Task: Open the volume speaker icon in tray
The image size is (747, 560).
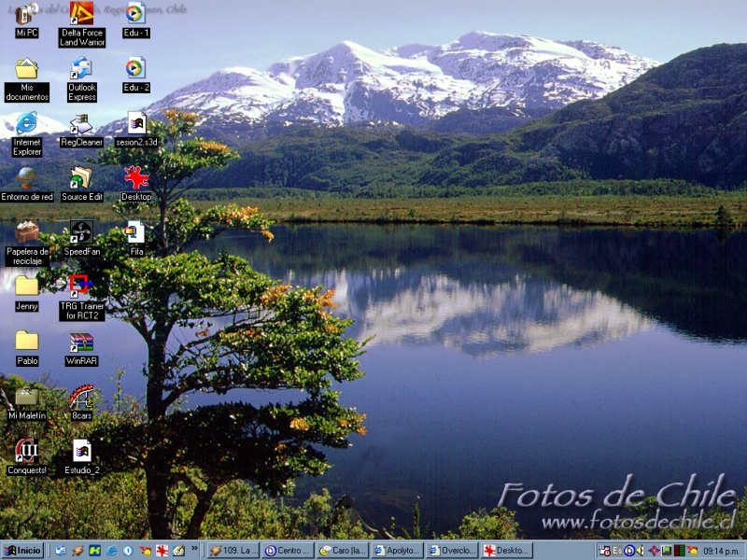Action: [x=641, y=551]
